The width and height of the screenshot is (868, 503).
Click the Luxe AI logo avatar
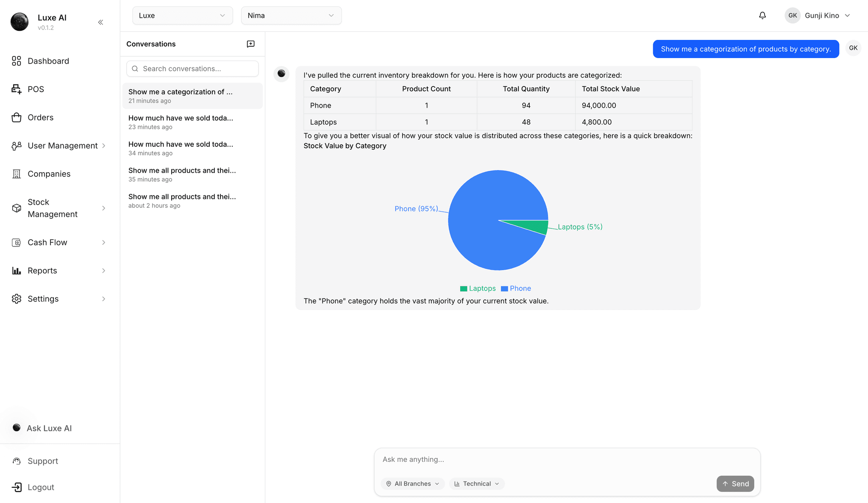point(19,22)
